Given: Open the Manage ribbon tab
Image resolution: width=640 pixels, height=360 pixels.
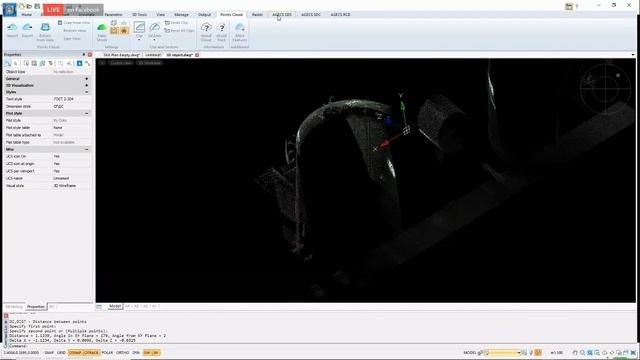Looking at the screenshot, I should click(181, 15).
